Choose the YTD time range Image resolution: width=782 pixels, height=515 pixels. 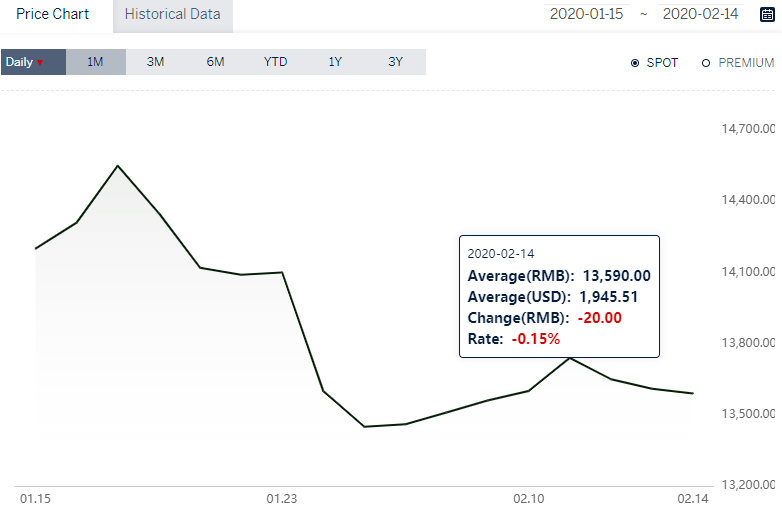point(275,62)
